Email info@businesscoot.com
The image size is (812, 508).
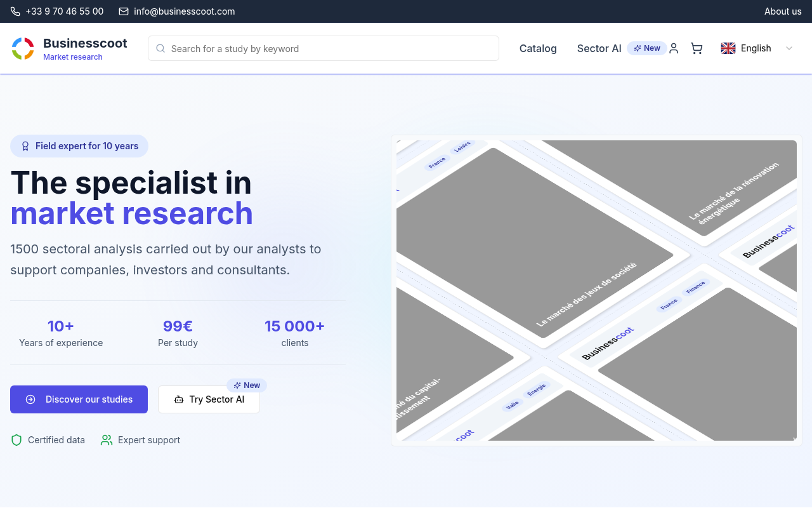pos(185,11)
